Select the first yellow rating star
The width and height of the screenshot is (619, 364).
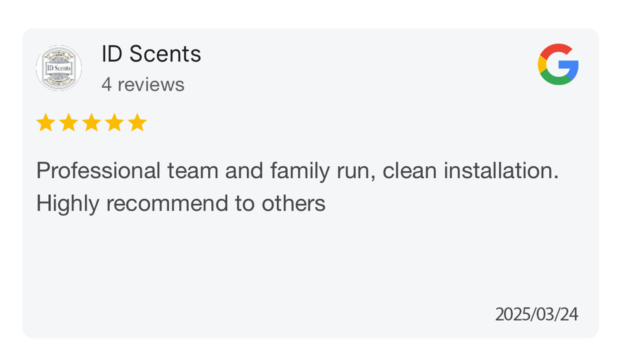46,123
